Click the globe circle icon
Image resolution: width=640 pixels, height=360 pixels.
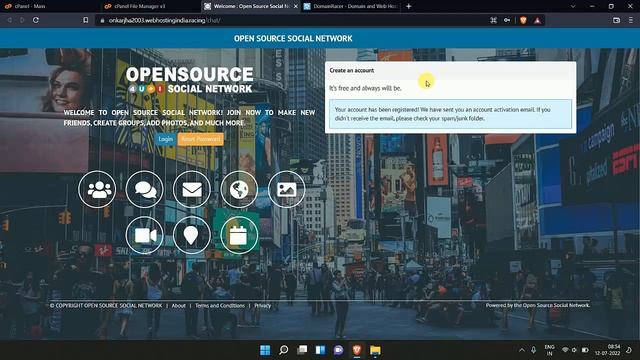click(x=239, y=189)
